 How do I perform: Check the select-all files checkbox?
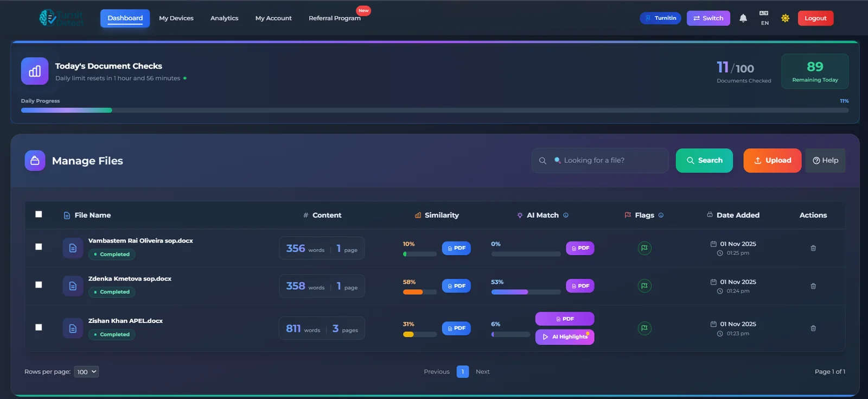click(39, 214)
